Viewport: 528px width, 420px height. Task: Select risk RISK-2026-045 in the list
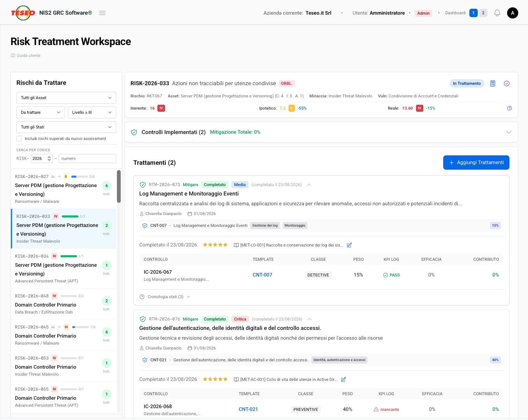tap(64, 335)
